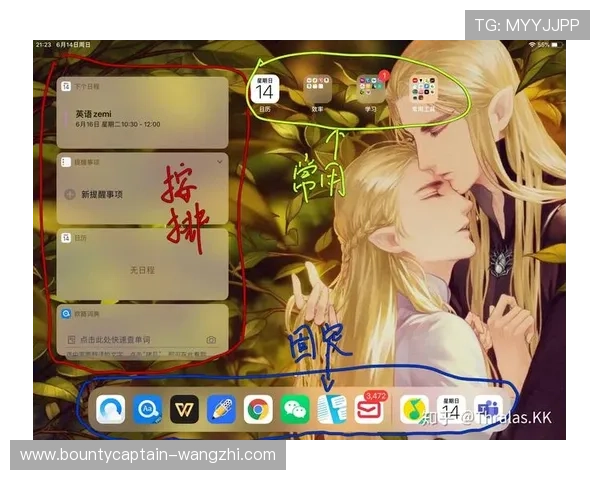Open the Calendar icon in dock recents
600x480 pixels.
[451, 410]
